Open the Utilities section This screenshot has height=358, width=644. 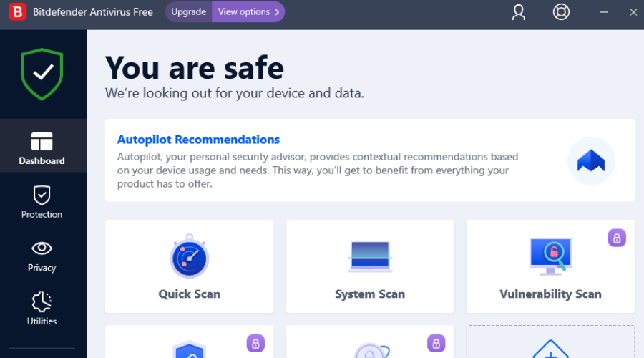tap(43, 309)
